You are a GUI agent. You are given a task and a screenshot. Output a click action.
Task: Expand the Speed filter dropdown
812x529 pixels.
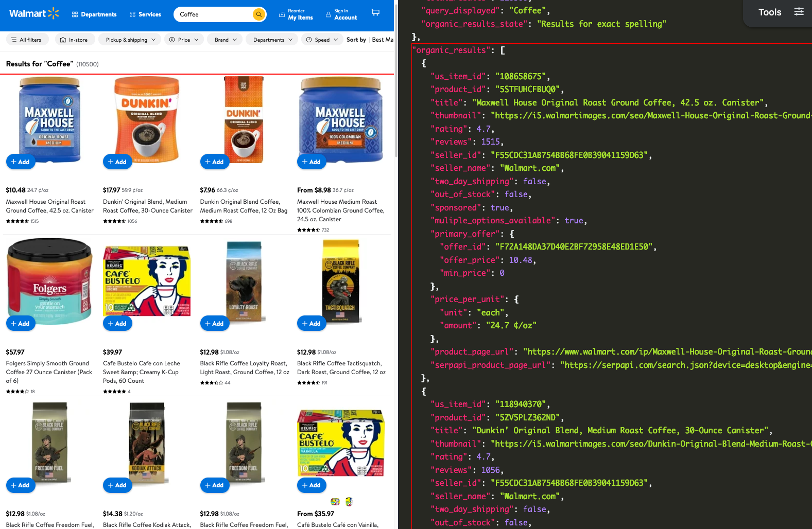[322, 40]
